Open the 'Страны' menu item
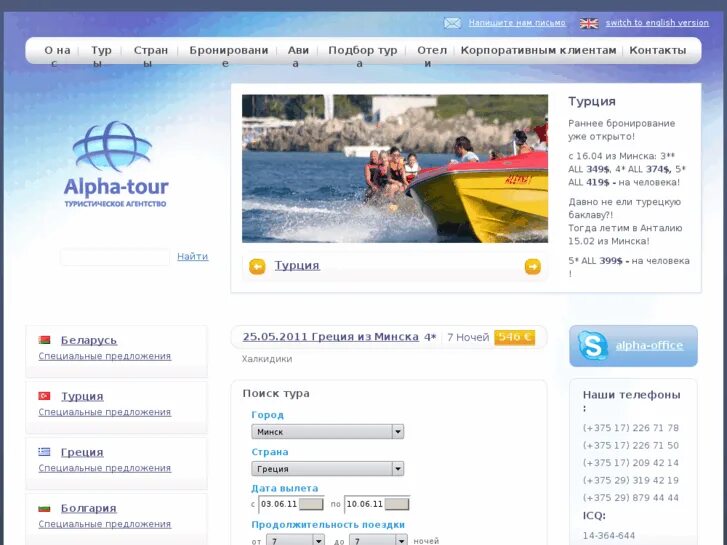This screenshot has width=727, height=545. pyautogui.click(x=151, y=56)
